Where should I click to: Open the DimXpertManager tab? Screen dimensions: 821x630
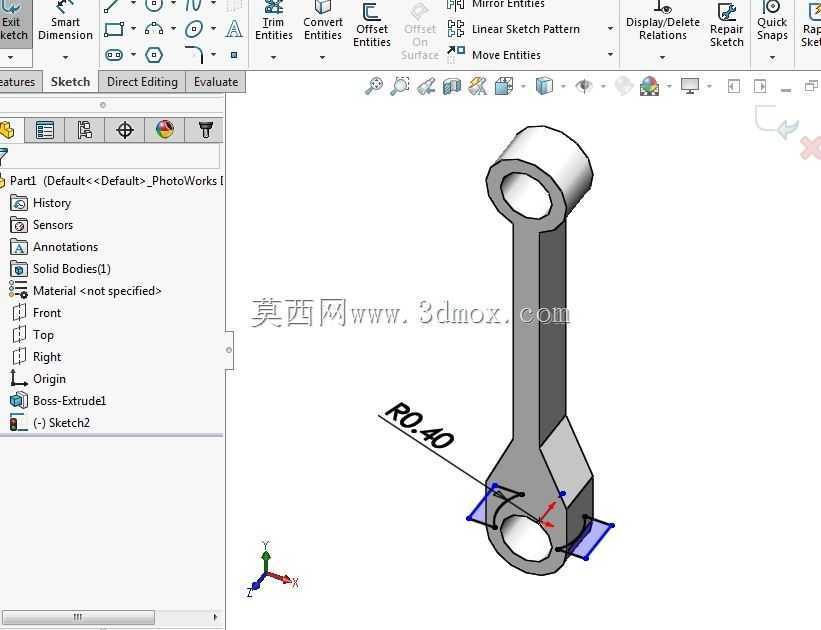pos(125,130)
